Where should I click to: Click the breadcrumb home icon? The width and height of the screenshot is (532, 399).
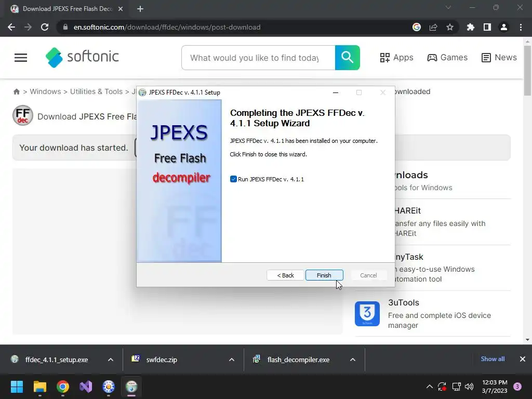(x=16, y=91)
